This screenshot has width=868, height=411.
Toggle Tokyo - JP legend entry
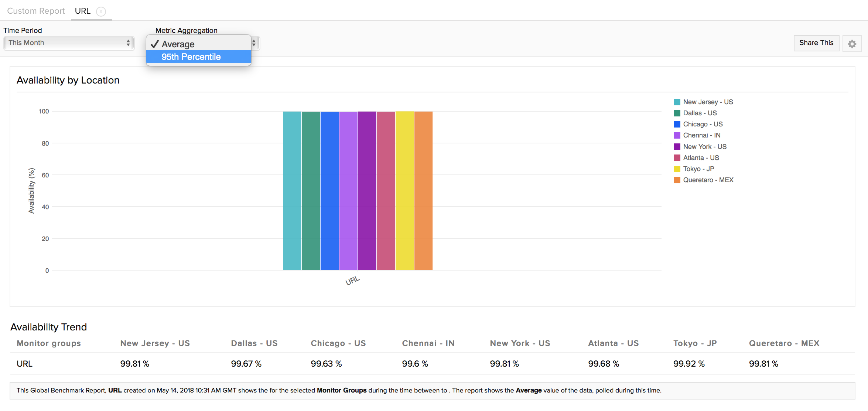click(x=698, y=169)
